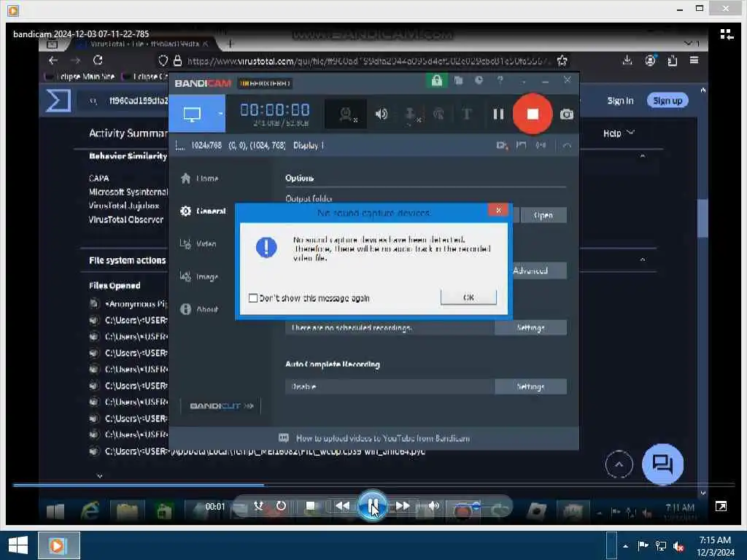Pause the Bandicam recording

(x=498, y=114)
